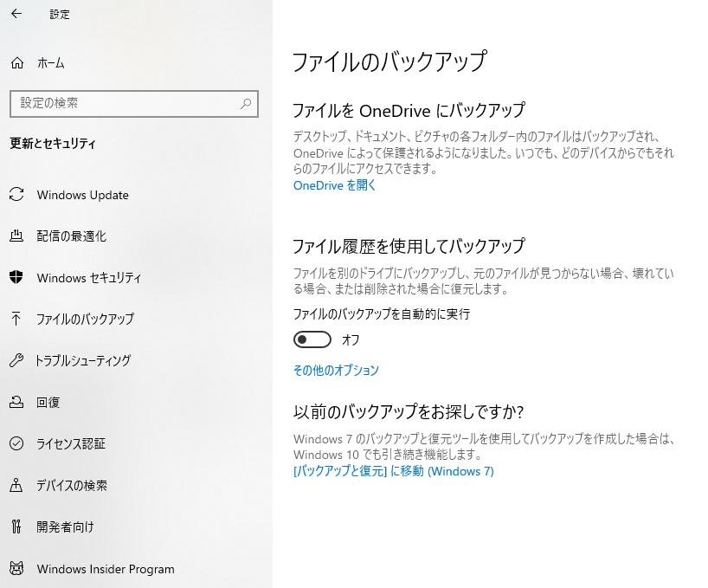Select Windows Update in sidebar

click(82, 195)
